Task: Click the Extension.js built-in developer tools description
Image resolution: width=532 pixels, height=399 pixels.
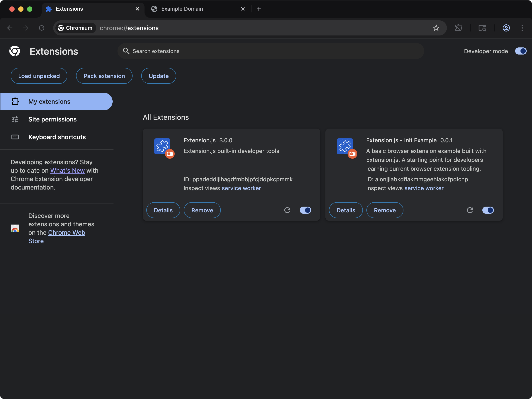Action: click(x=231, y=151)
